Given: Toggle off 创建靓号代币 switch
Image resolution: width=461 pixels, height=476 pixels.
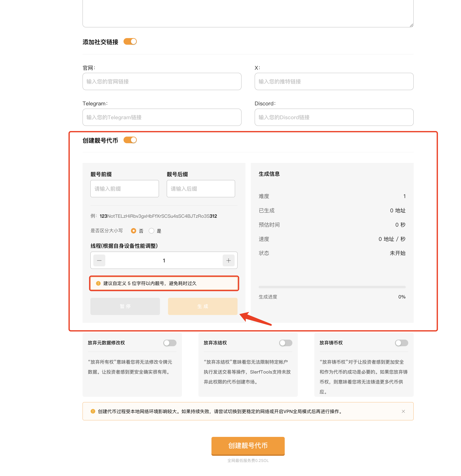Looking at the screenshot, I should (130, 140).
